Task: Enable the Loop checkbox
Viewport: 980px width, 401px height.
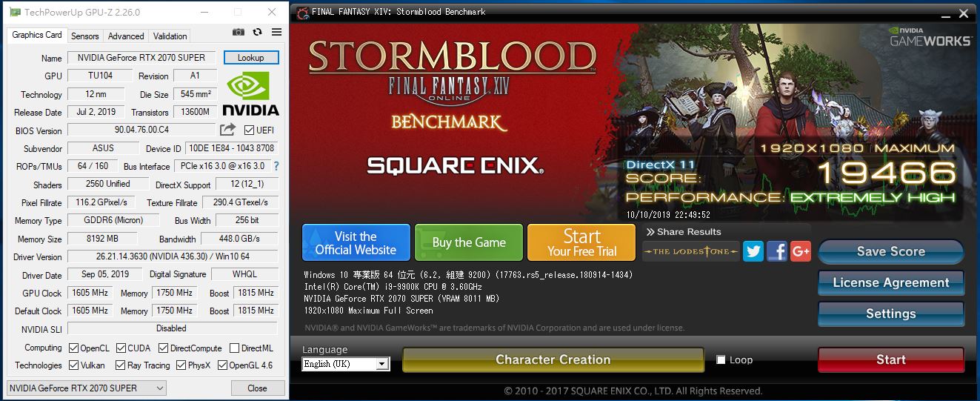Action: [721, 360]
